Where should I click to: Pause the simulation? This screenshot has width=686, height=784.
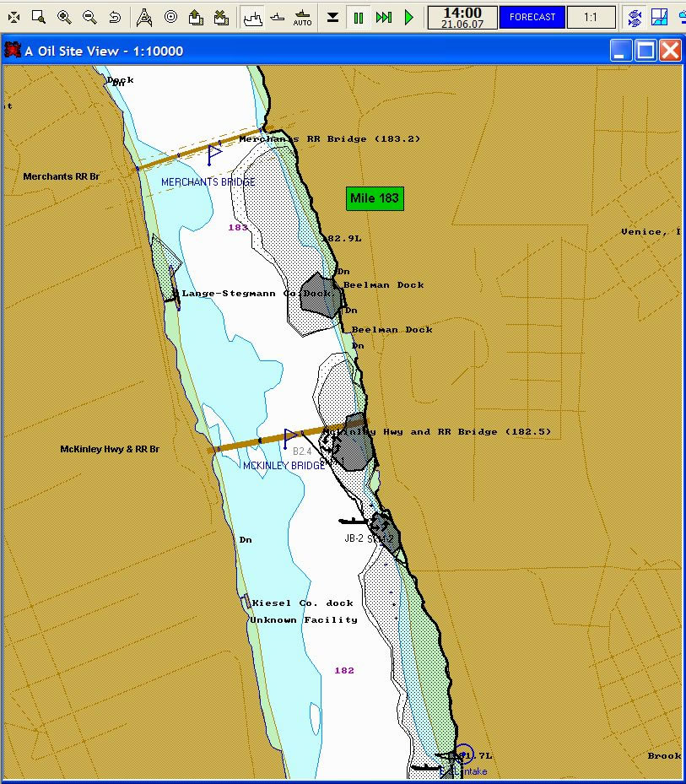359,18
